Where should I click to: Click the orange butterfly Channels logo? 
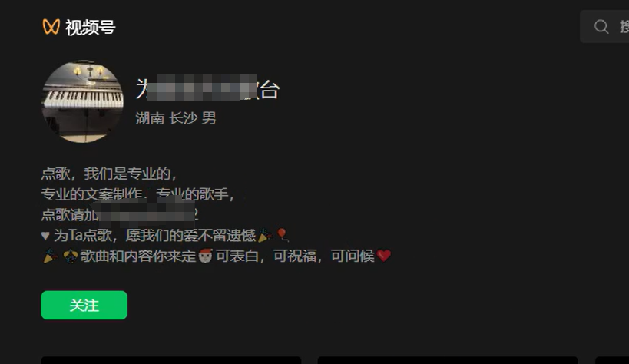point(51,27)
